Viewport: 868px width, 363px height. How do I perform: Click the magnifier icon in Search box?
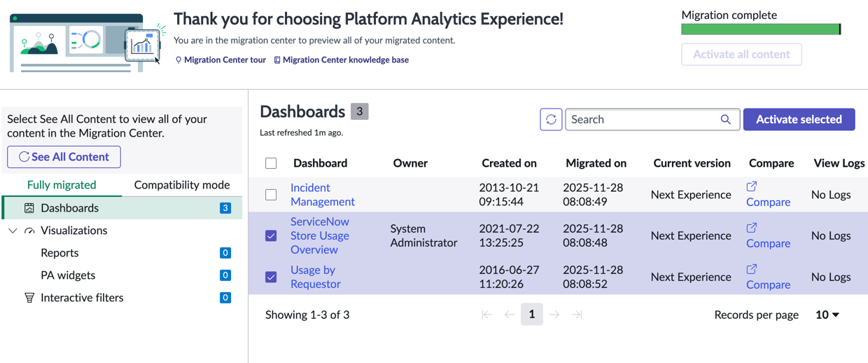point(726,119)
